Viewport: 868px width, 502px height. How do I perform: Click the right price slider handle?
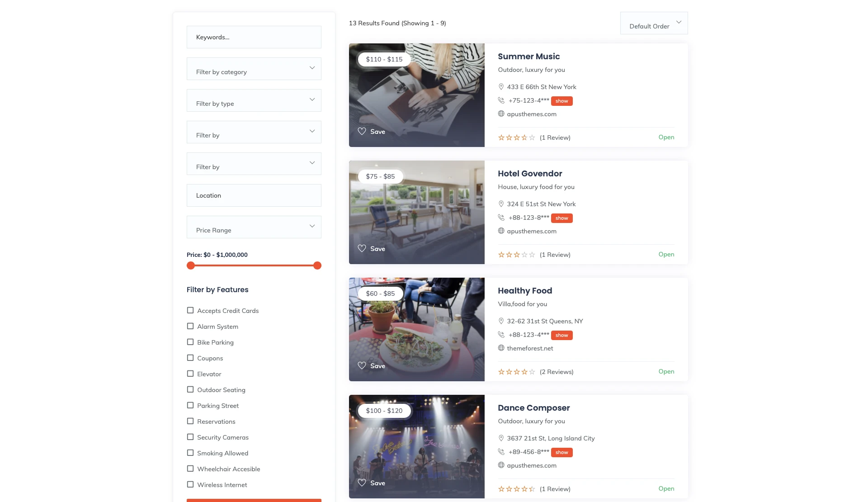tap(317, 265)
